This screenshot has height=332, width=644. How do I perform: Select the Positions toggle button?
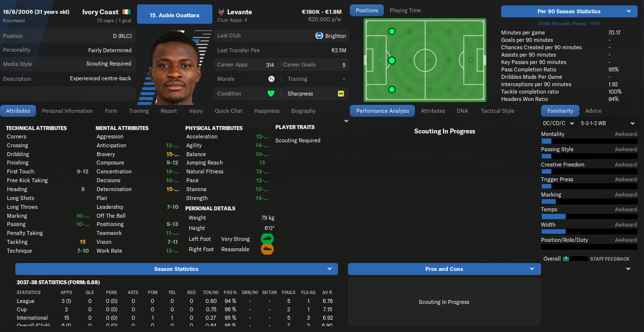(x=367, y=10)
